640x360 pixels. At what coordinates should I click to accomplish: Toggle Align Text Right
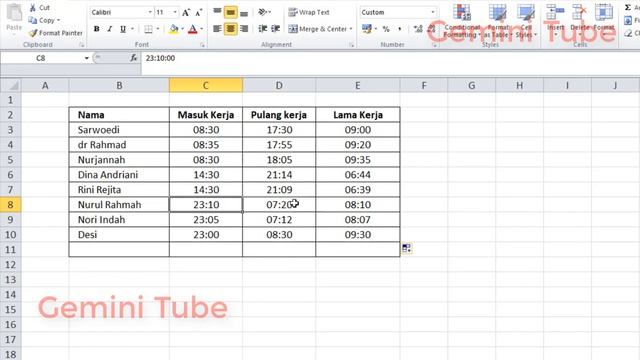pyautogui.click(x=244, y=29)
